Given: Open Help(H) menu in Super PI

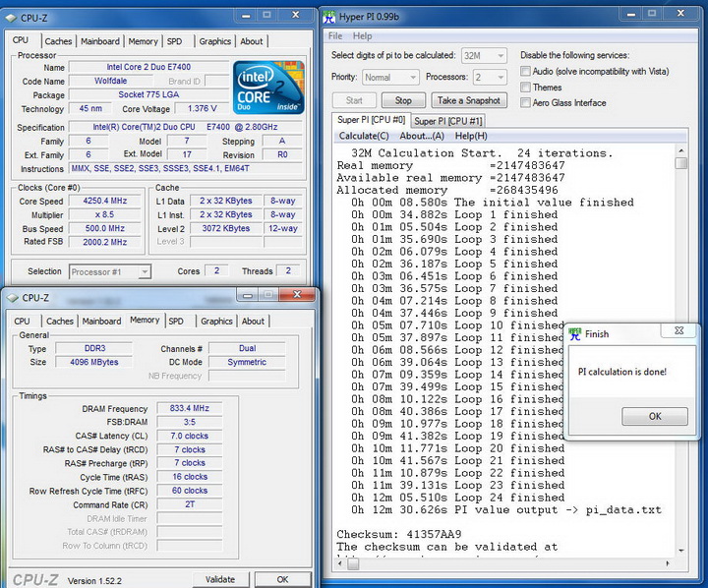Looking at the screenshot, I should [x=471, y=136].
